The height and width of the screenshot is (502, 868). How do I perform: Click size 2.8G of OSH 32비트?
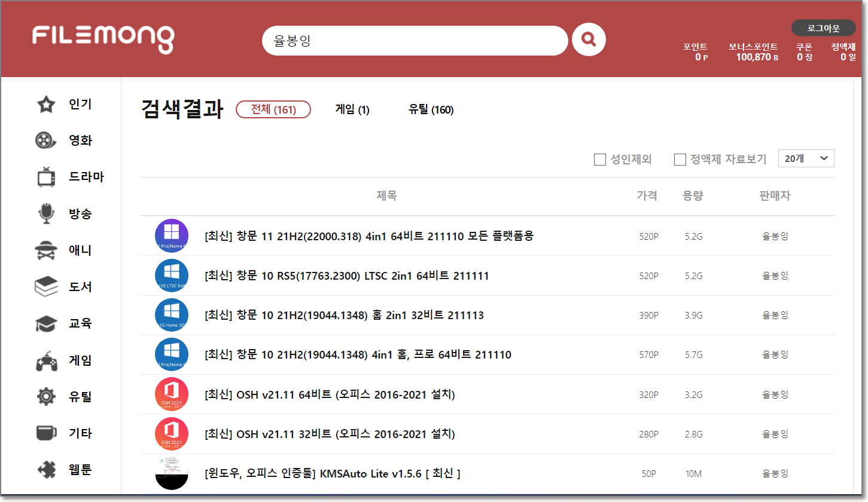coord(694,434)
